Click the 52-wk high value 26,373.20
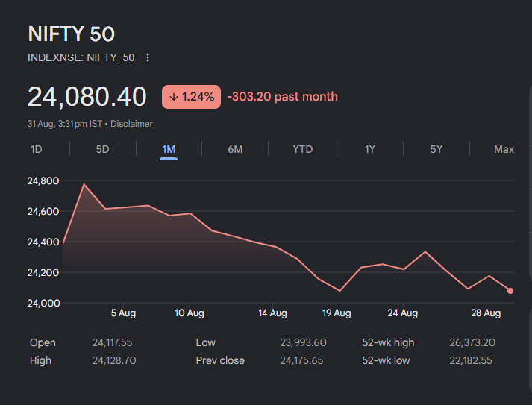This screenshot has height=405, width=532. [472, 342]
